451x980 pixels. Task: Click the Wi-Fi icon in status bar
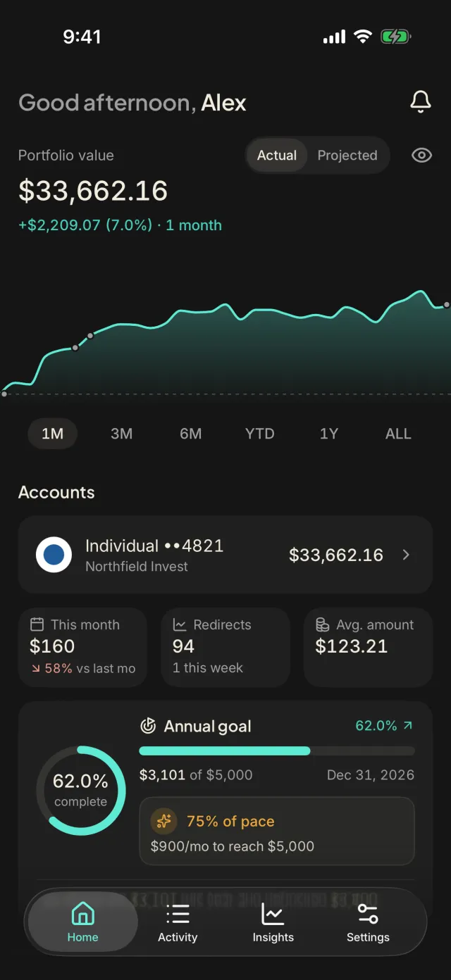coord(363,37)
